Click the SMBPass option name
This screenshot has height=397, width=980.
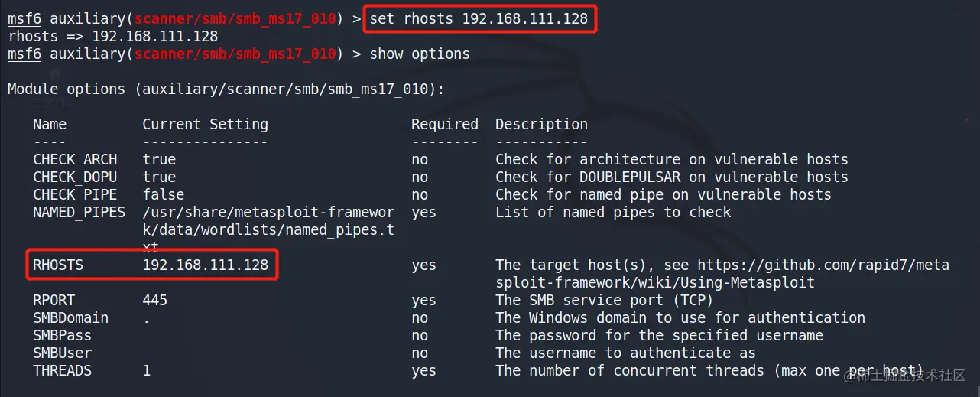[62, 336]
